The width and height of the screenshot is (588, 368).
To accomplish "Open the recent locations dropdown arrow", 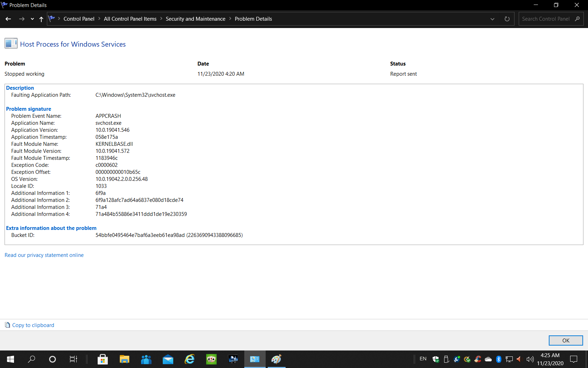I will coord(32,19).
